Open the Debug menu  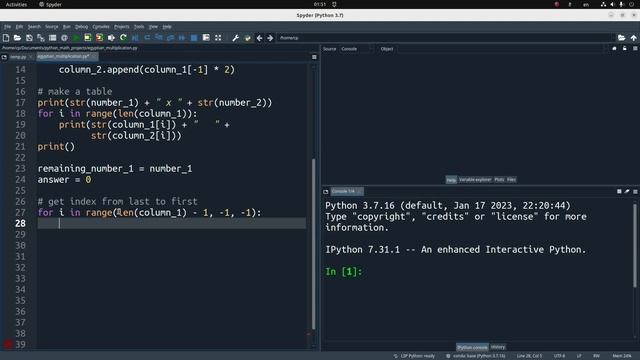tap(81, 27)
